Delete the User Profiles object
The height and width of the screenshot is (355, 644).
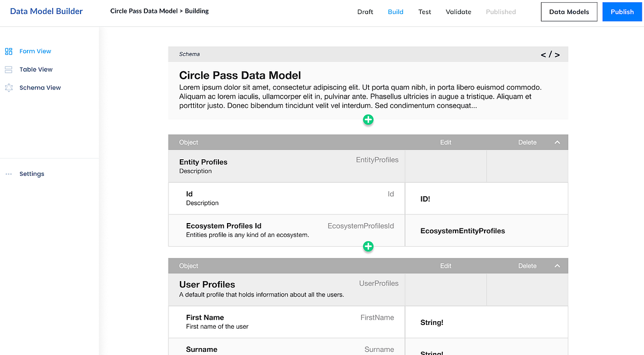point(527,265)
